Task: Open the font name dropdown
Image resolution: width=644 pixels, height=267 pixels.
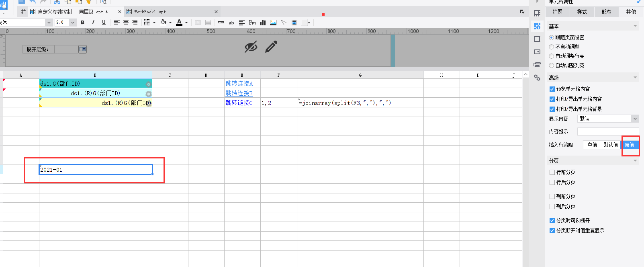Action: click(x=49, y=23)
